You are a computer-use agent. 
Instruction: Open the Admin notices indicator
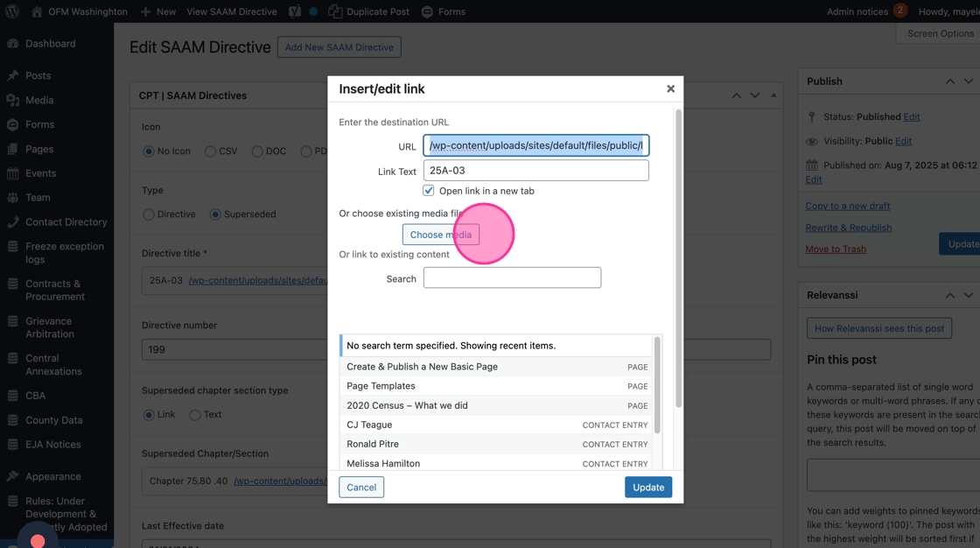click(866, 11)
